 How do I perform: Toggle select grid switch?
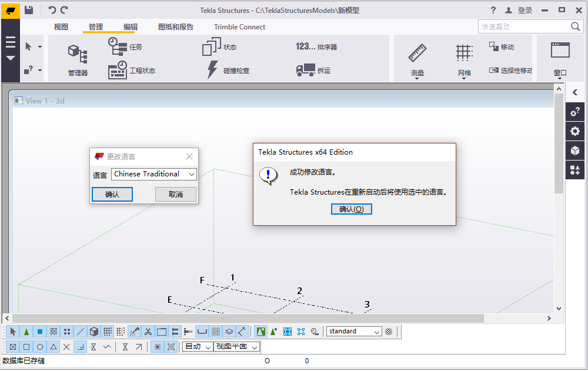[107, 332]
